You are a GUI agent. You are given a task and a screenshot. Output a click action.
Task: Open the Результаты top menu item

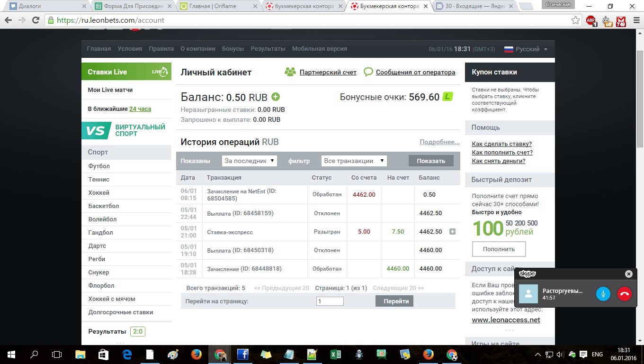pos(268,49)
